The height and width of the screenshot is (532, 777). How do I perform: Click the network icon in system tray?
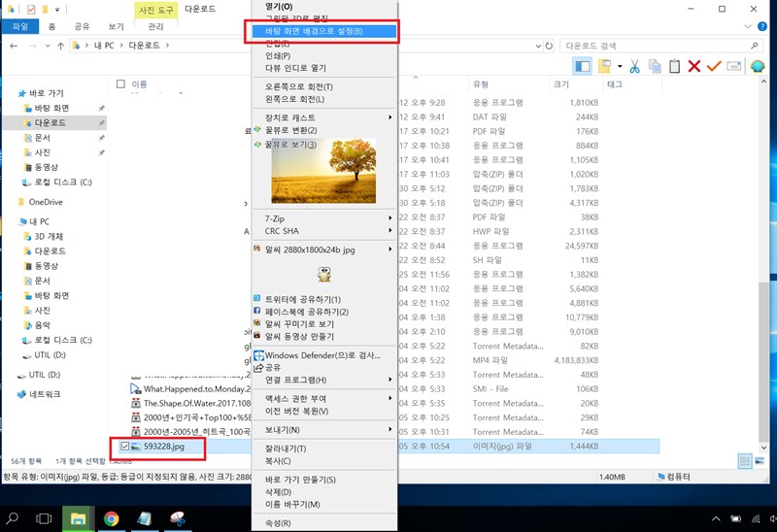click(756, 519)
